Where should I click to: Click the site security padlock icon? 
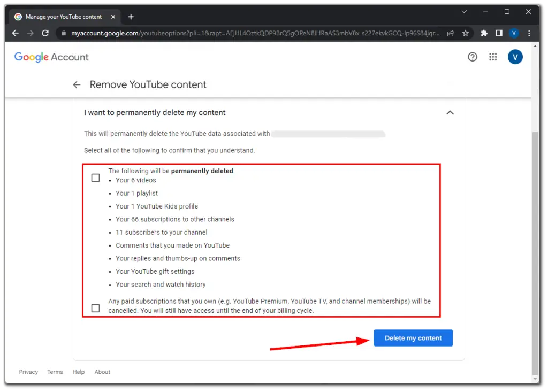point(64,33)
